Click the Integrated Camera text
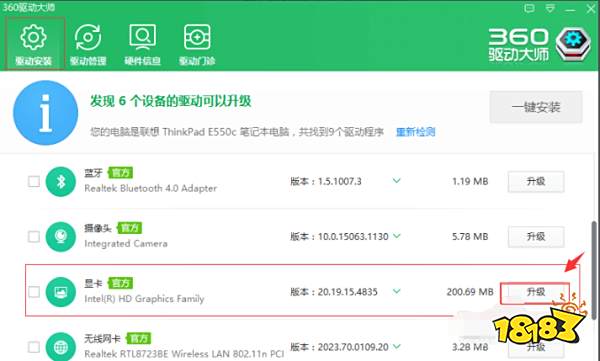This screenshot has width=600, height=361. point(126,243)
